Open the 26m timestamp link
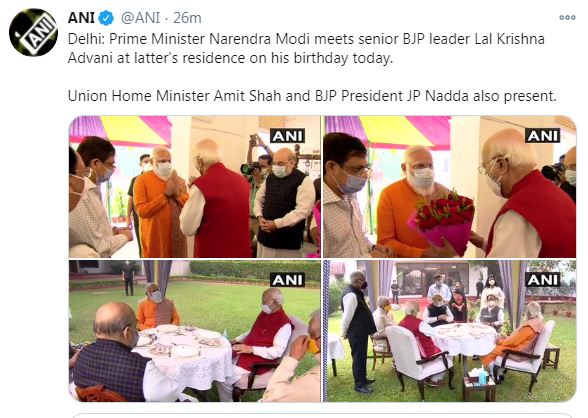Viewport: 588px width, 418px height. (x=187, y=18)
